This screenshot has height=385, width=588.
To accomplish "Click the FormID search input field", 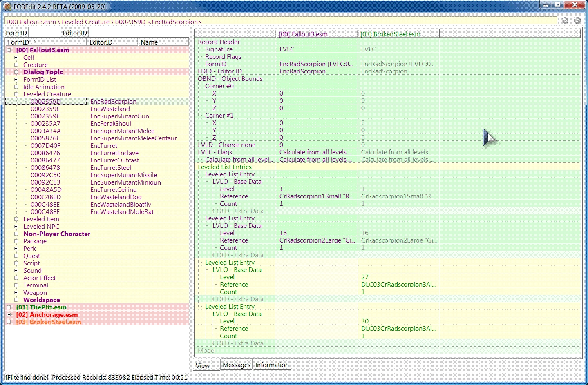I will pos(45,33).
